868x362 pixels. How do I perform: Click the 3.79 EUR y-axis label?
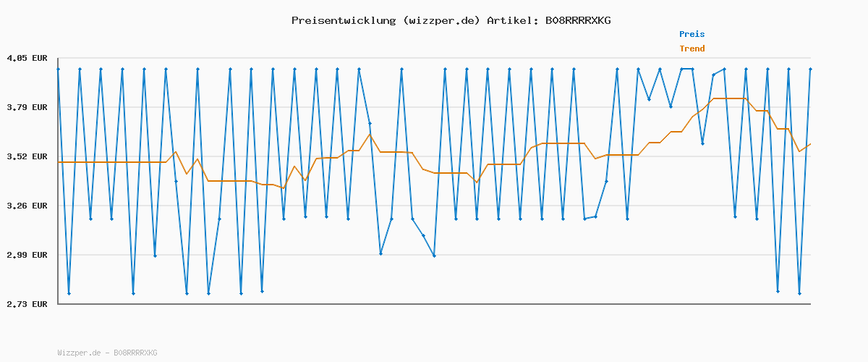(27, 107)
